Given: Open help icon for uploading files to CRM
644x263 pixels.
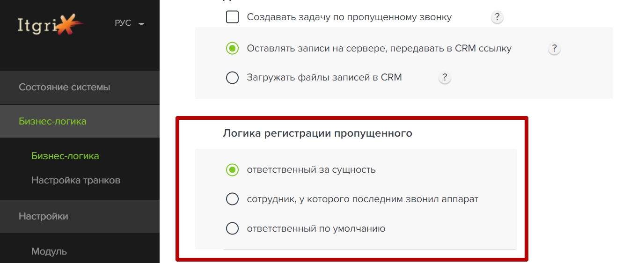Looking at the screenshot, I should tap(445, 78).
